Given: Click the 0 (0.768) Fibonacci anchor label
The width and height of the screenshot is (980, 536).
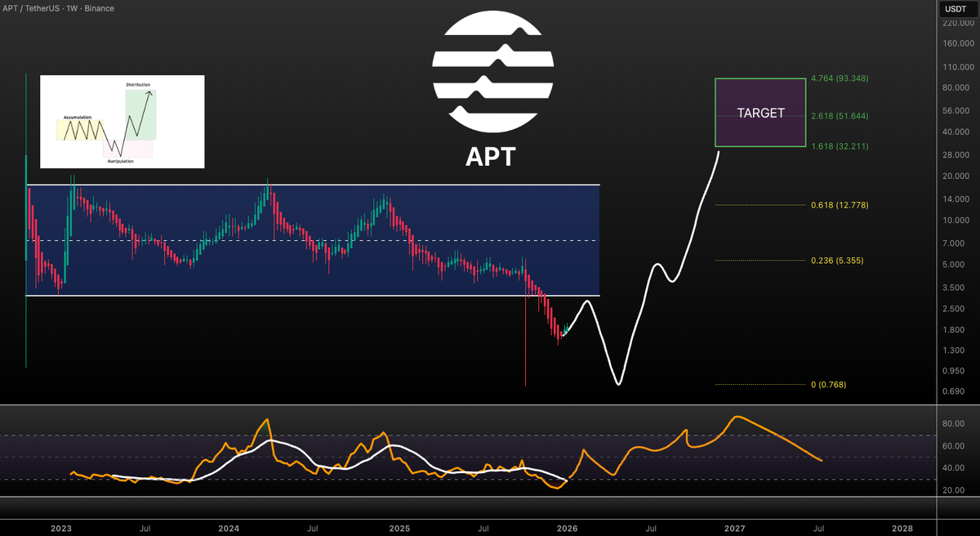Looking at the screenshot, I should point(829,384).
